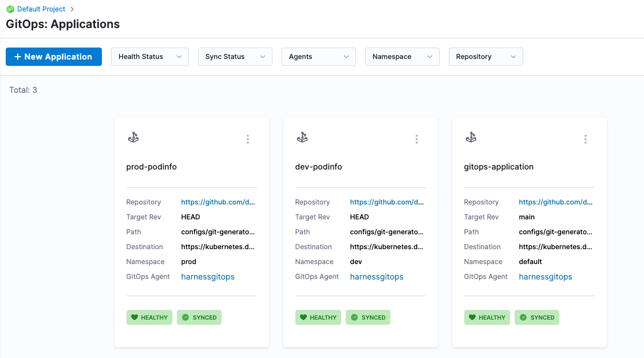Click the application icon on gitops-application card
Viewport: 644px width, 358px height.
coord(471,137)
